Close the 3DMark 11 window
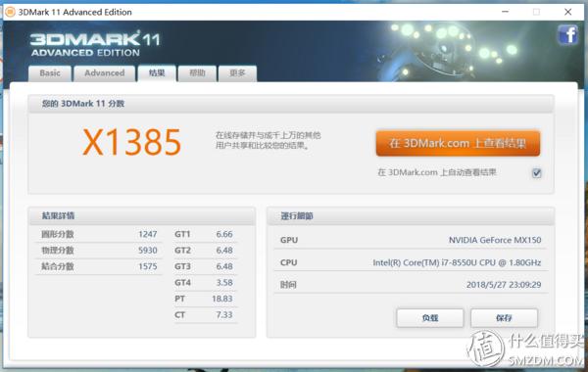Screen dimensions: 588x372 tap(567, 12)
